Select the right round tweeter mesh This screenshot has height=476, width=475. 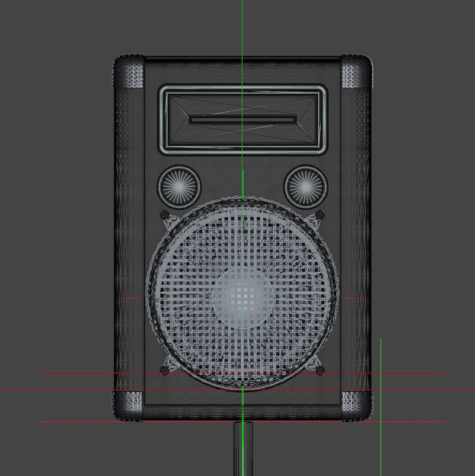(x=306, y=186)
